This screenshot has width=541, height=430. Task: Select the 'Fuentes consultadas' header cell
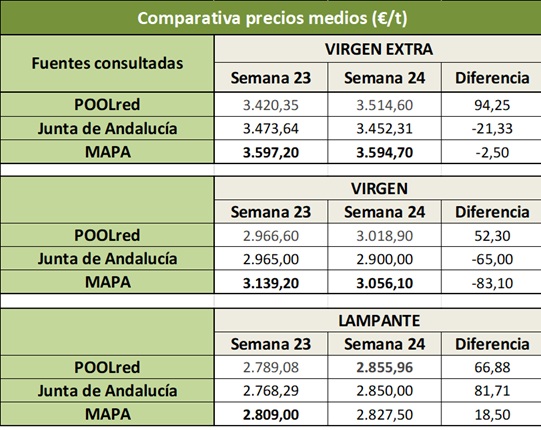tap(107, 63)
